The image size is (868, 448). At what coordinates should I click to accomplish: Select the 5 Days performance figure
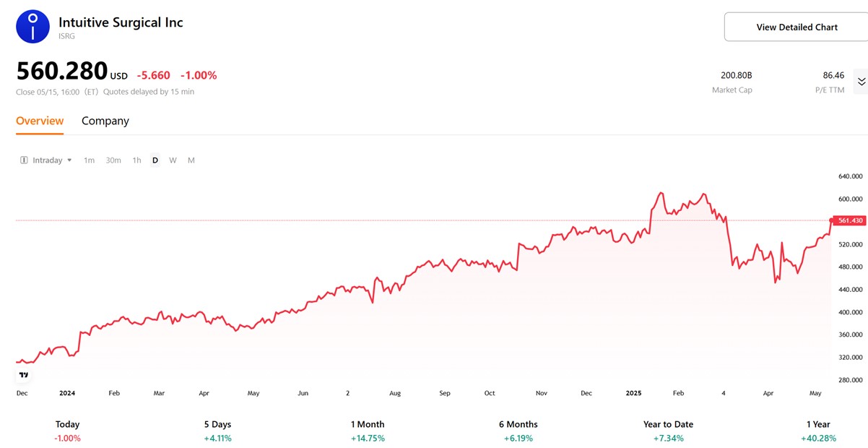pyautogui.click(x=217, y=438)
